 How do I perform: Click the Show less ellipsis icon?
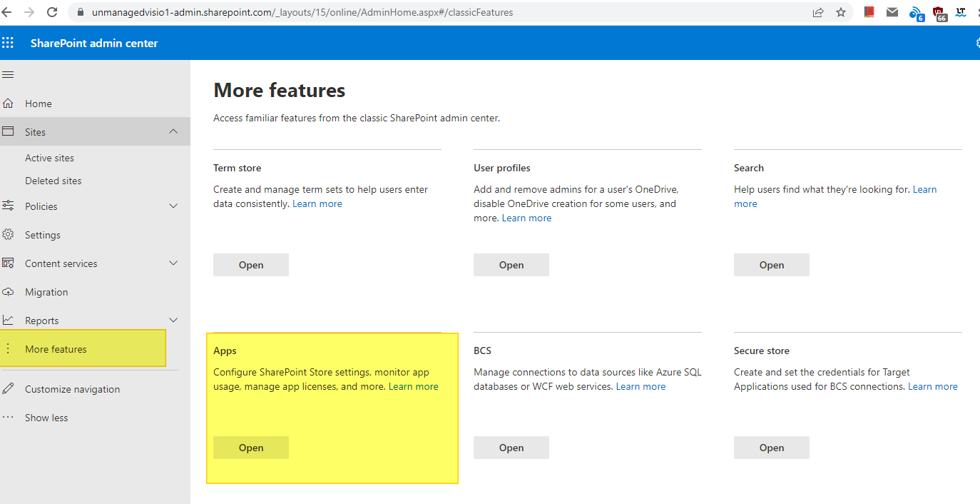(x=8, y=418)
